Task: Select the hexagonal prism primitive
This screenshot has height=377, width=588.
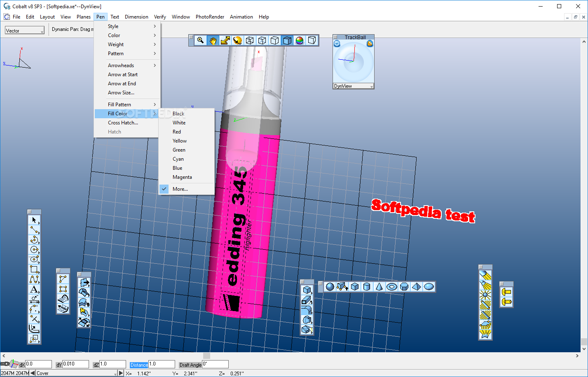Action: coord(404,287)
